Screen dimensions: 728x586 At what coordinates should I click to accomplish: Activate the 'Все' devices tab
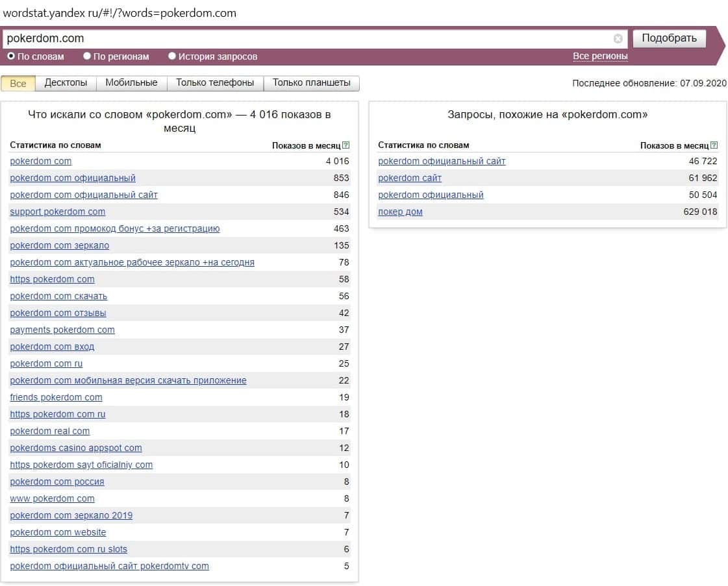click(18, 83)
